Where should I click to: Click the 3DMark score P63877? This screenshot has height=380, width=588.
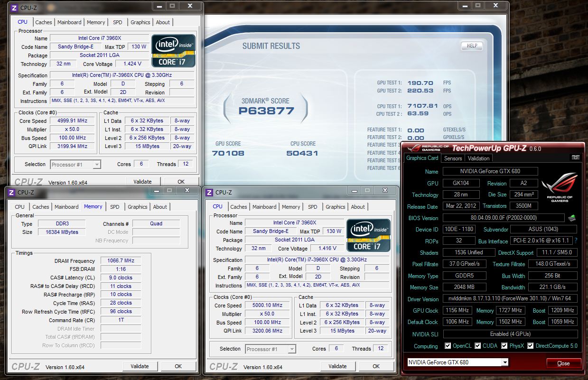(267, 111)
